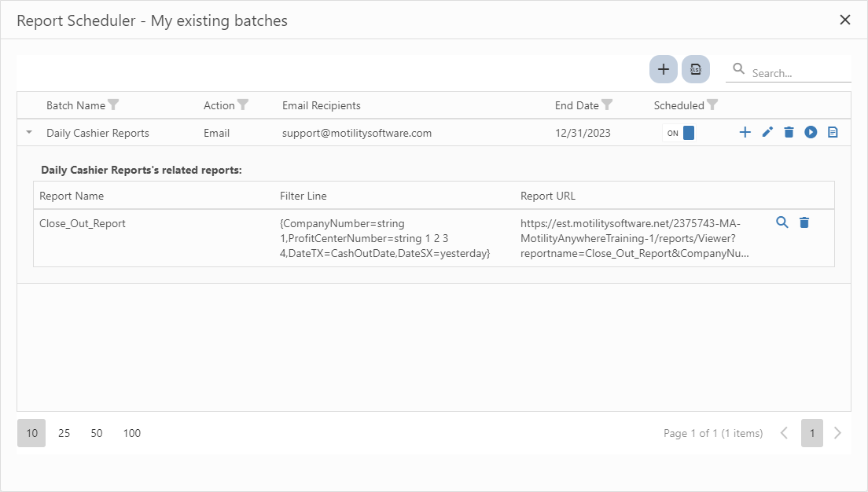Viewport: 868px width, 492px height.
Task: Go to next page arrow
Action: click(837, 433)
